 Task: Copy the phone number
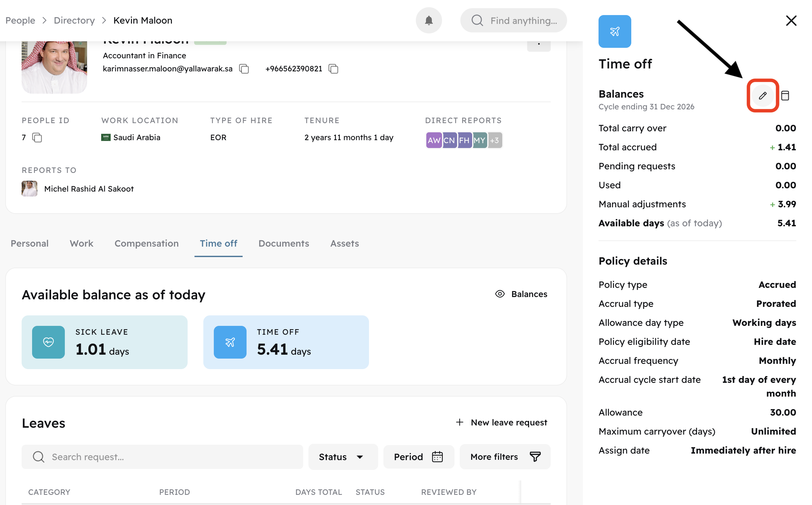tap(333, 69)
